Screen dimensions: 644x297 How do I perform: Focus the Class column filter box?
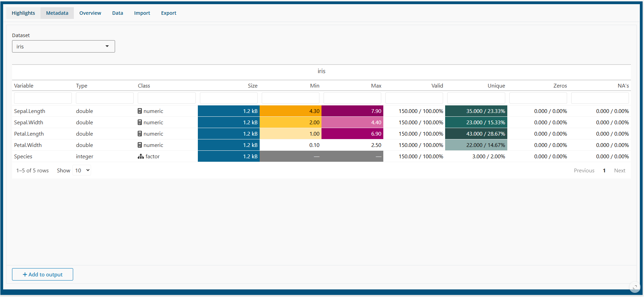tap(167, 98)
